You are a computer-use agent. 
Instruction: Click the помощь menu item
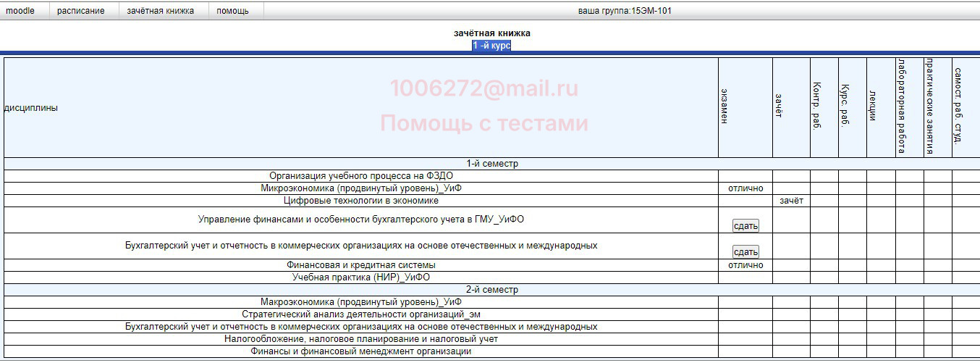pos(232,11)
